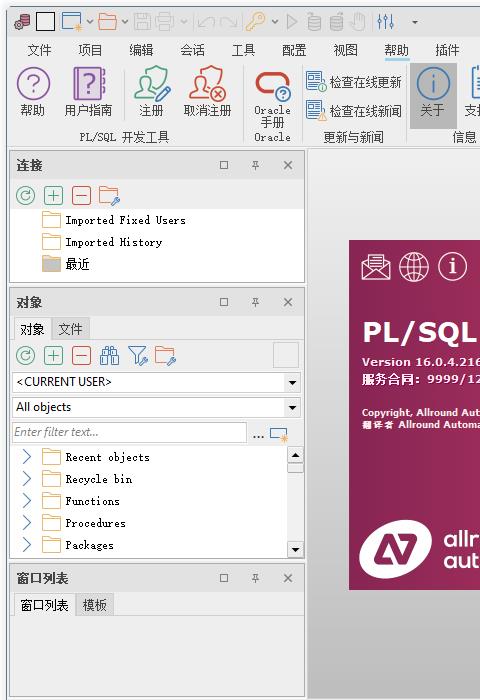Screen dimensions: 480x700
Task: Click the green plus add connection icon
Action: tap(54, 196)
